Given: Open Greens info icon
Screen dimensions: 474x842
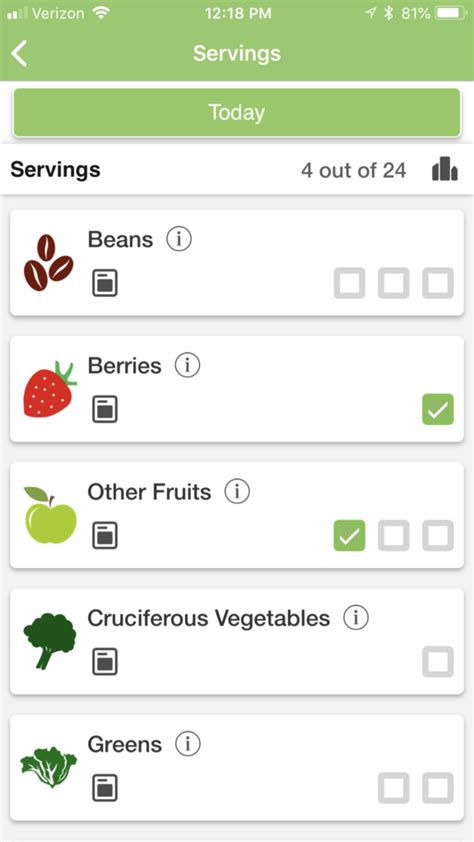Looking at the screenshot, I should [x=187, y=744].
